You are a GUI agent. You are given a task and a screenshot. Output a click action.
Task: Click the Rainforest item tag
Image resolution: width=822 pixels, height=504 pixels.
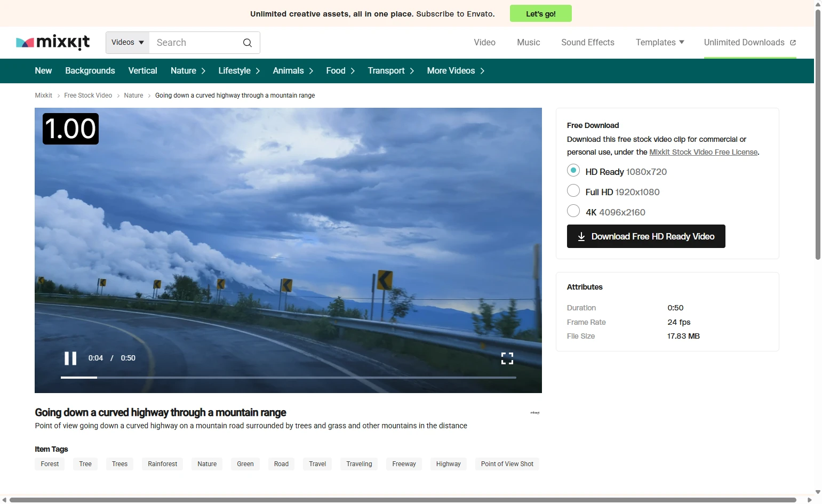162,464
